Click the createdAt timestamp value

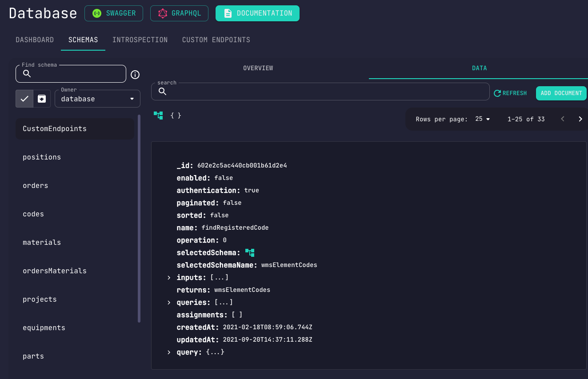268,327
